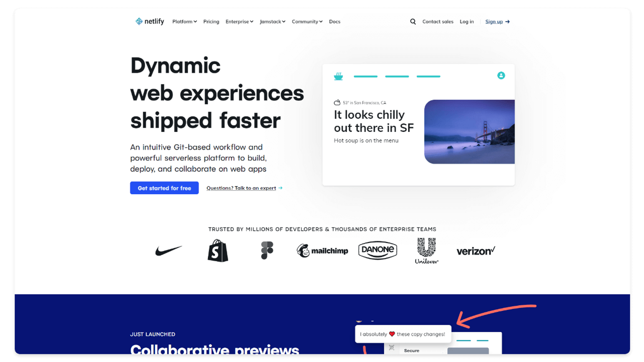
Task: Go to Contact sales
Action: [x=438, y=22]
